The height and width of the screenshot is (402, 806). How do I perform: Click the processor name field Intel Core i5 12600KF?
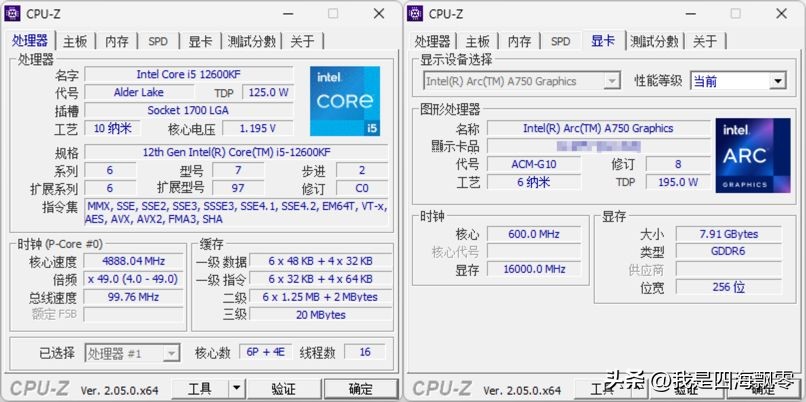click(189, 75)
